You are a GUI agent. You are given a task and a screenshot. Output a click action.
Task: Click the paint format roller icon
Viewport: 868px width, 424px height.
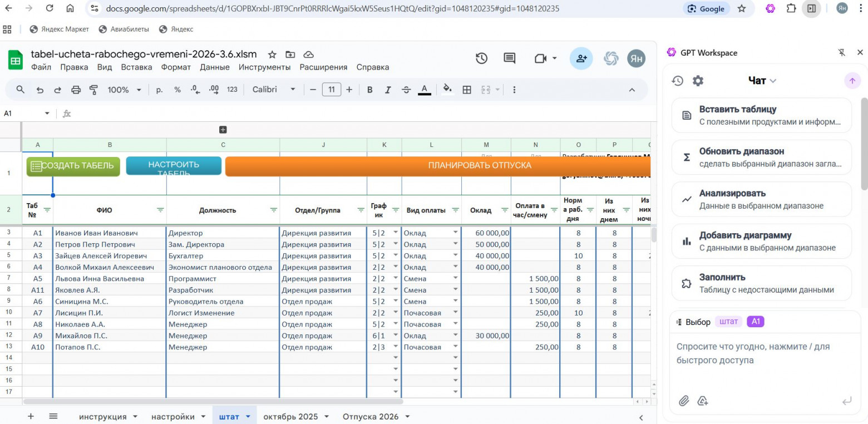[93, 90]
